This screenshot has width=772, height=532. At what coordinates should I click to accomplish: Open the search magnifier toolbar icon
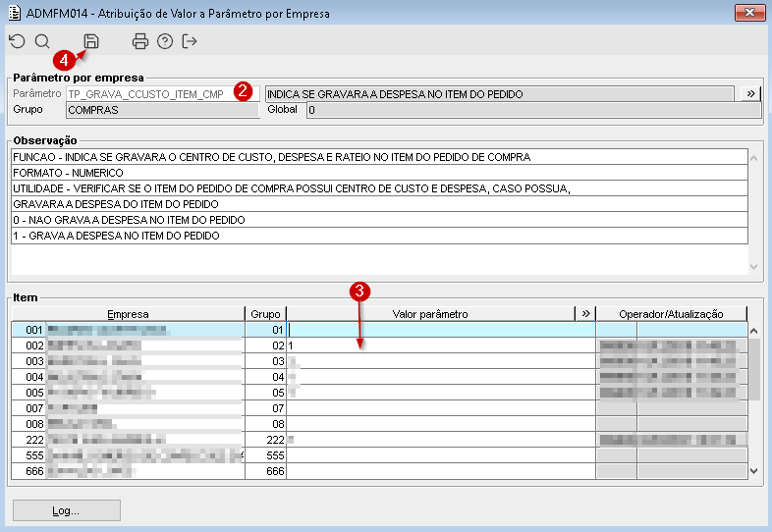point(42,41)
